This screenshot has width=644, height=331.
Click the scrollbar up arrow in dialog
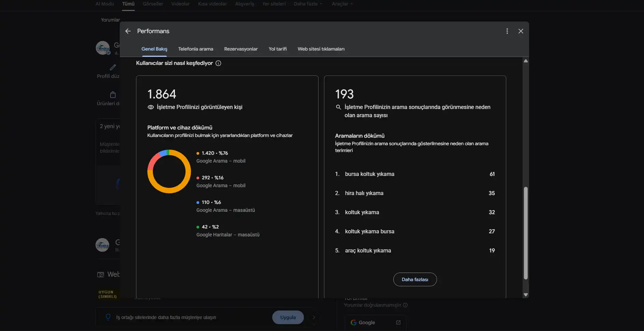(526, 61)
